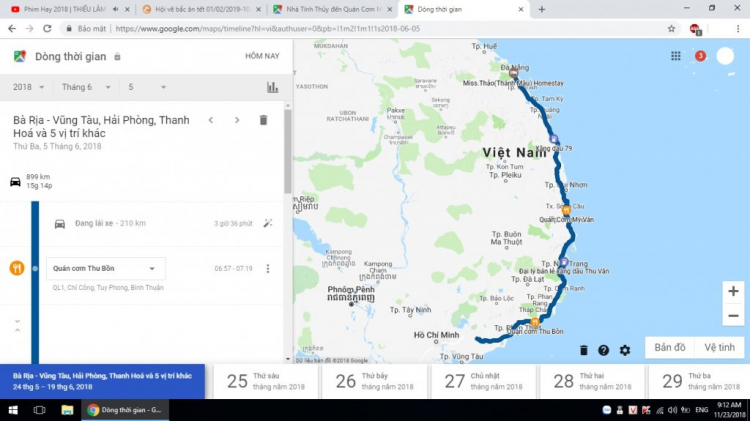Click the map trash can icon

(x=584, y=350)
